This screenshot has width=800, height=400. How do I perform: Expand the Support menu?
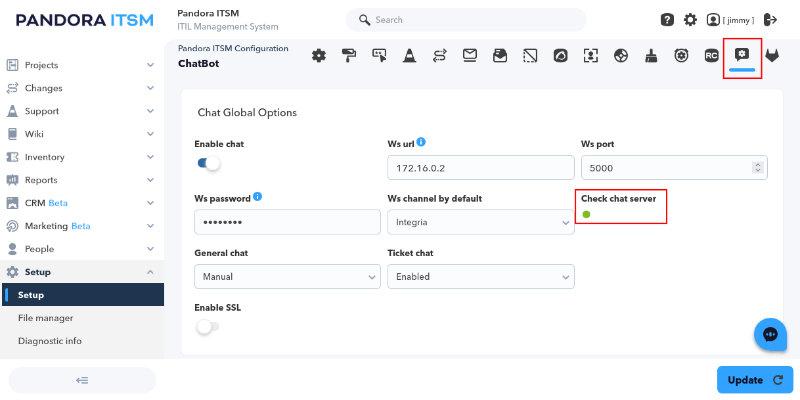tap(82, 111)
